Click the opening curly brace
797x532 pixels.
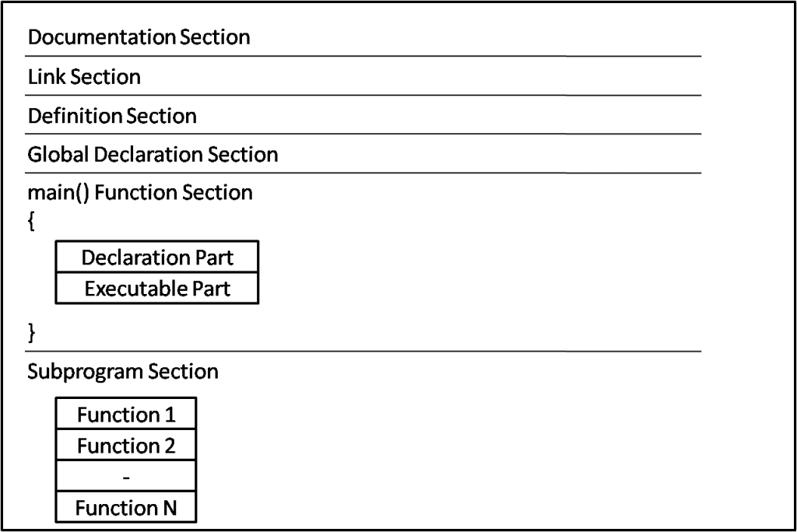(x=31, y=222)
